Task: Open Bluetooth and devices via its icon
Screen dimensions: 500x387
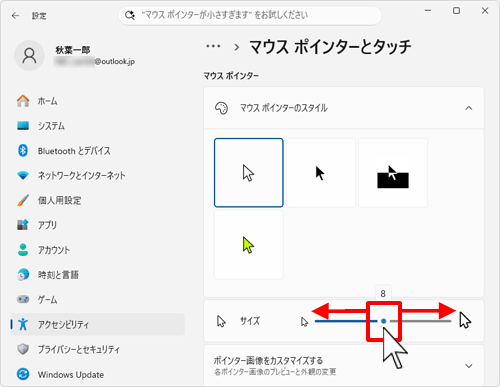Action: click(23, 151)
